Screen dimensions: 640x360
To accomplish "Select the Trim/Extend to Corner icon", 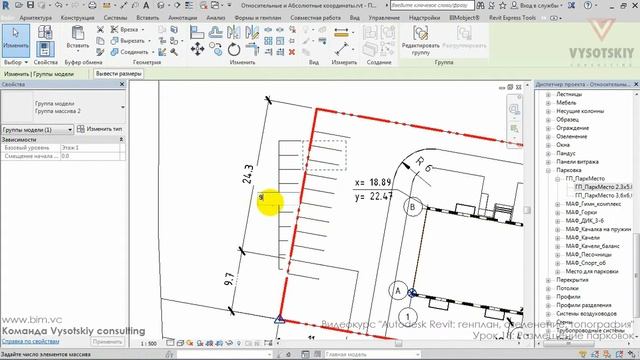I will point(252,50).
